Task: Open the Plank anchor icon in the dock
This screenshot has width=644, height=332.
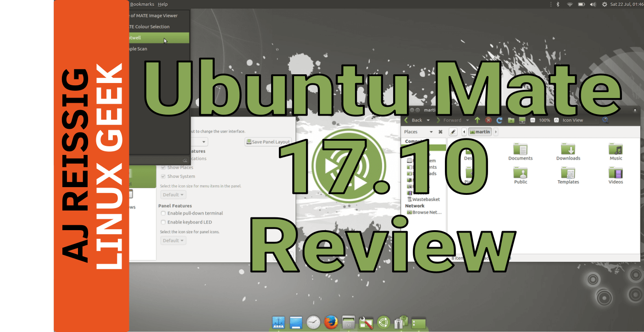Action: pyautogui.click(x=279, y=322)
